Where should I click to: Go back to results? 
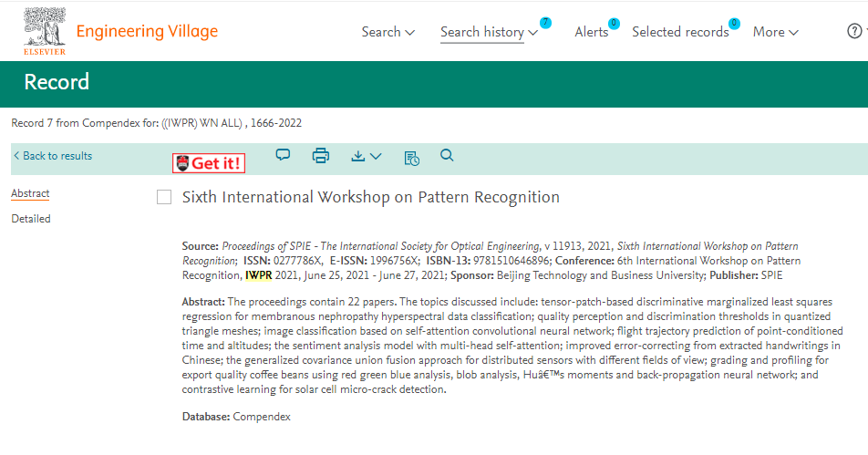[53, 156]
